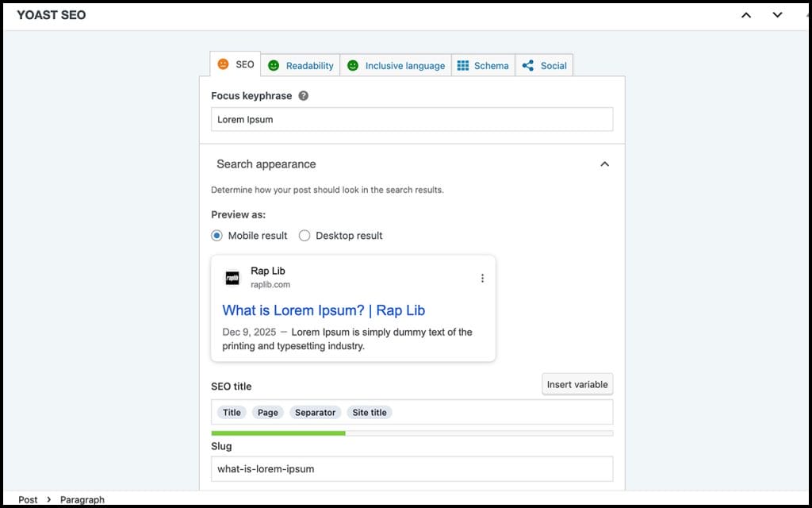Click the orange face icon on the SEO tab

[224, 63]
